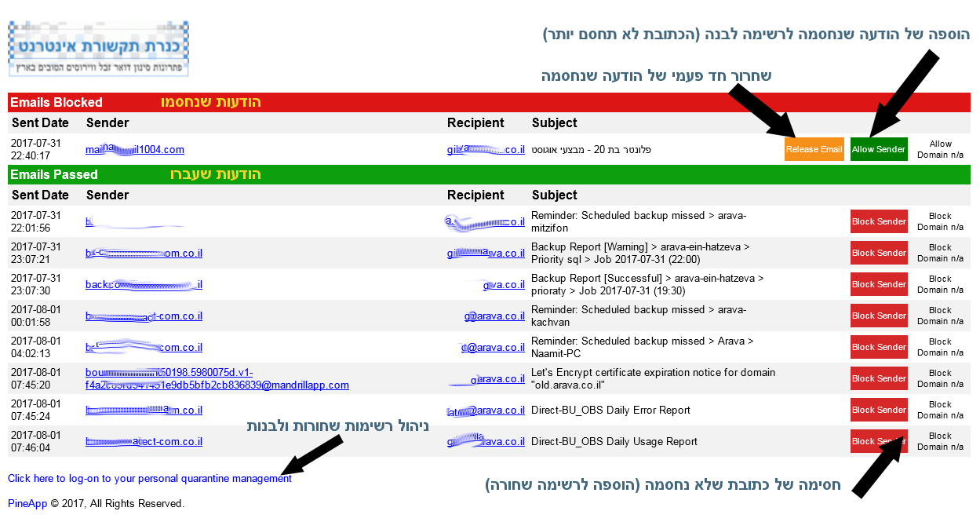
Task: Click the orange Release Email button
Action: [x=814, y=149]
